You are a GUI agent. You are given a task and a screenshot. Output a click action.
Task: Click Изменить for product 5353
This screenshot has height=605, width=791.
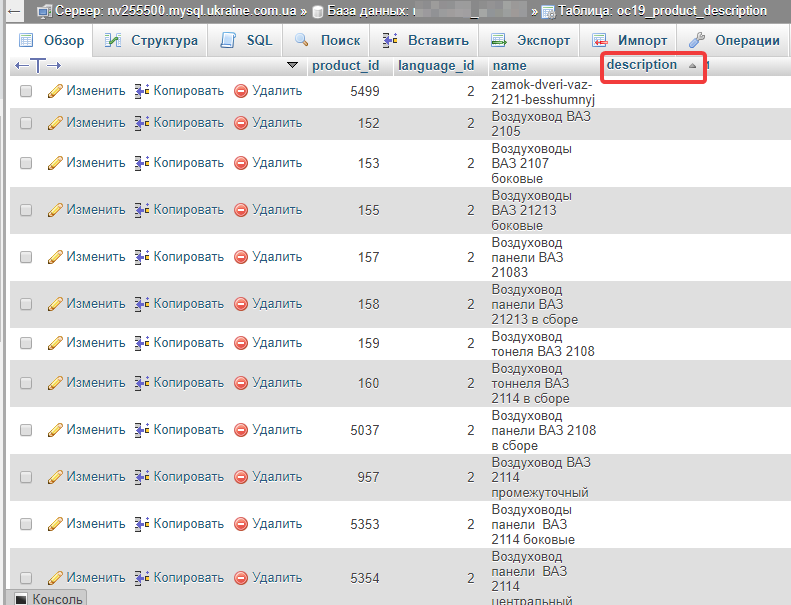point(96,523)
